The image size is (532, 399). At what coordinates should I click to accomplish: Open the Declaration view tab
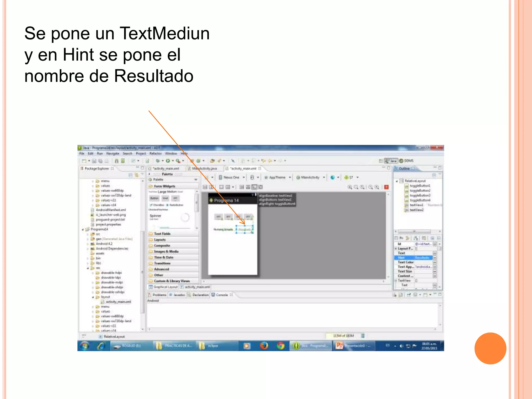pyautogui.click(x=198, y=295)
